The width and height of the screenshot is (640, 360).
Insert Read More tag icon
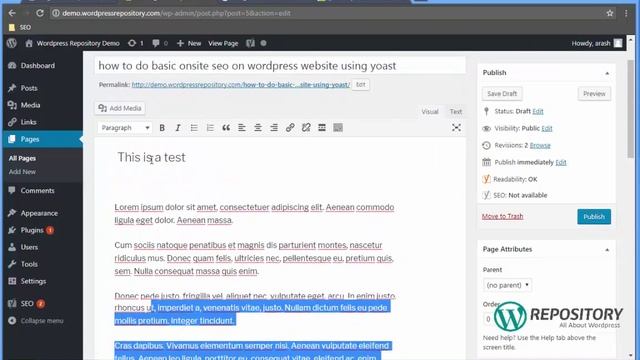322,128
